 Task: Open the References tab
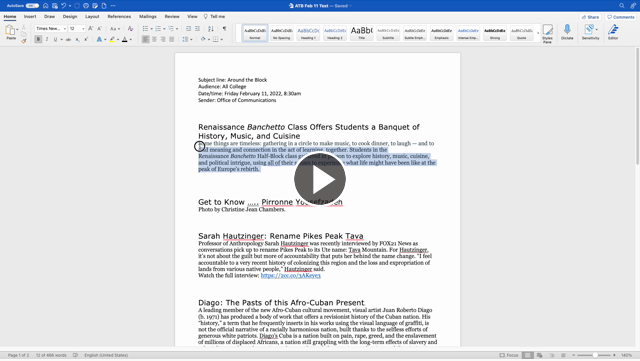point(119,17)
